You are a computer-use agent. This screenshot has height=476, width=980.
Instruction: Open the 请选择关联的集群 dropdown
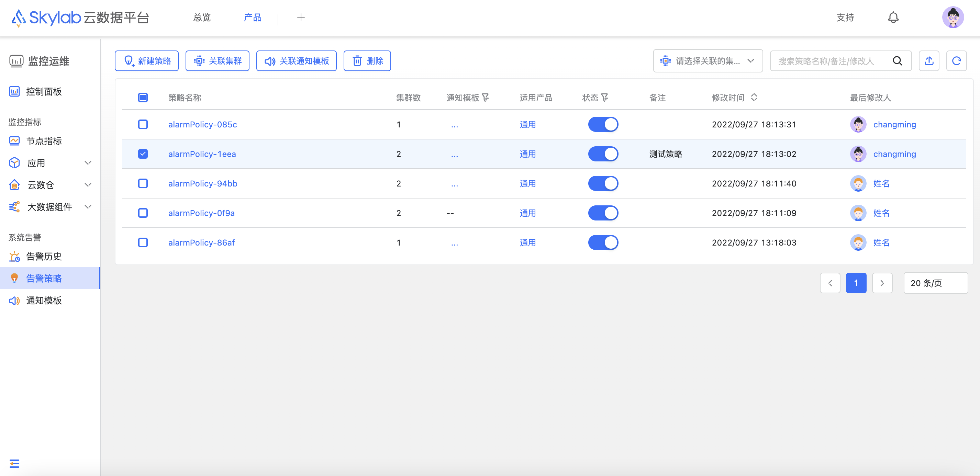point(707,61)
